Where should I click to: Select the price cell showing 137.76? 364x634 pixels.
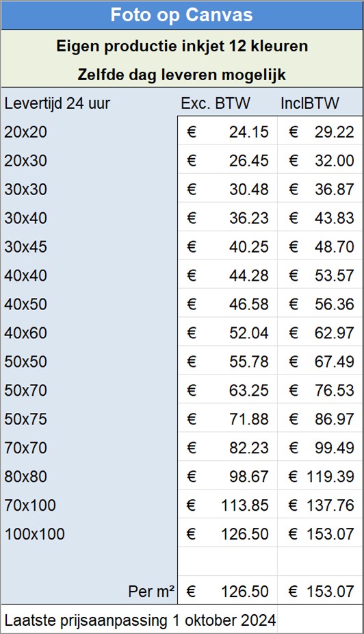tap(320, 505)
